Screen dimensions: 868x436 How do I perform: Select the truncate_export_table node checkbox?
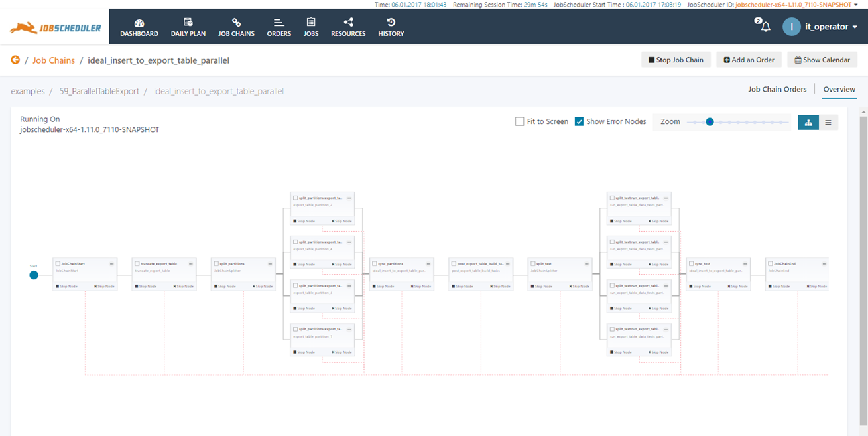click(x=137, y=263)
